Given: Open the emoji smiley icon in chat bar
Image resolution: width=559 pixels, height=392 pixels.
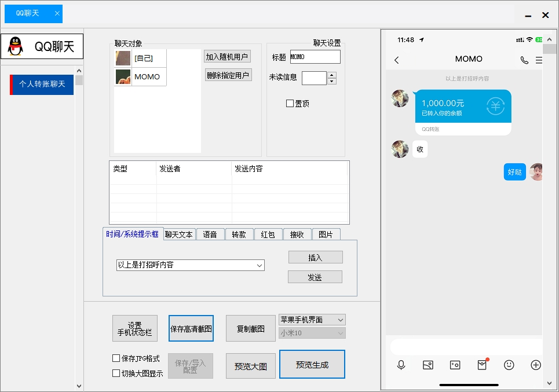Looking at the screenshot, I should click(x=509, y=365).
